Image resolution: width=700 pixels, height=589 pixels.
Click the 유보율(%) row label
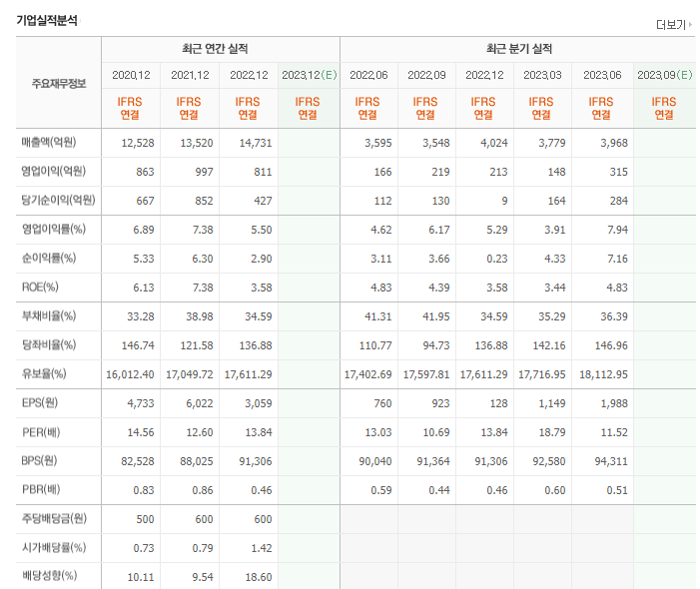[44, 373]
